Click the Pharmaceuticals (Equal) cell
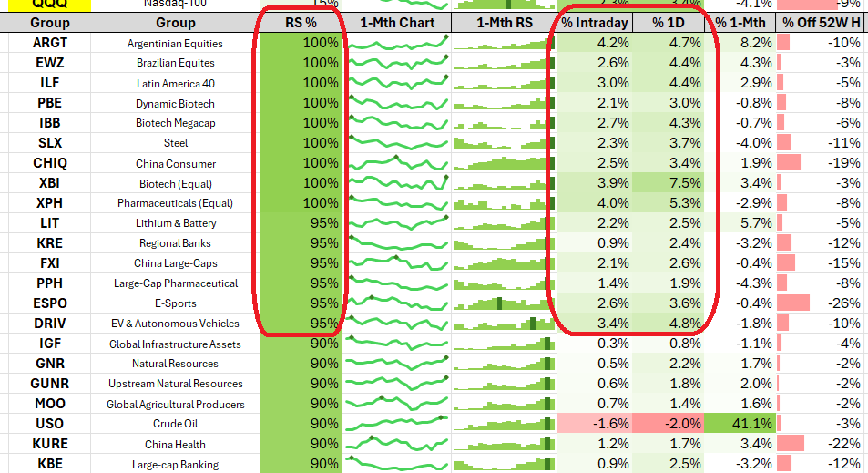 coord(175,203)
